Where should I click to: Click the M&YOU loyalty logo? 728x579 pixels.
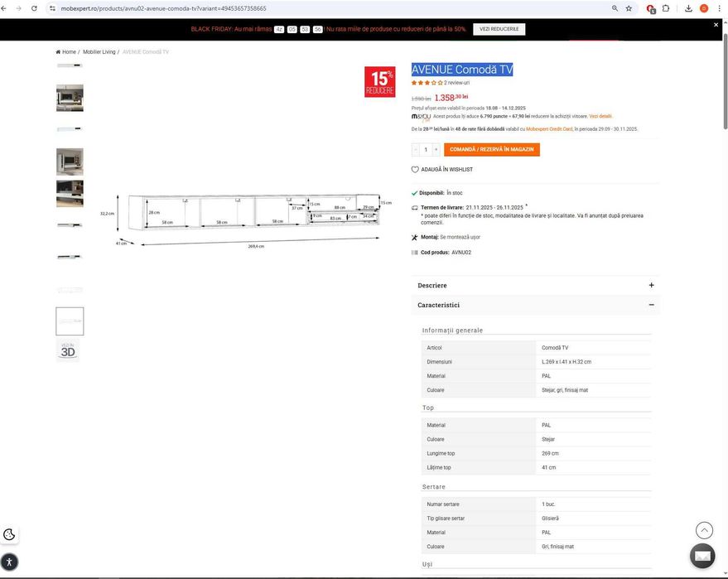(x=421, y=117)
